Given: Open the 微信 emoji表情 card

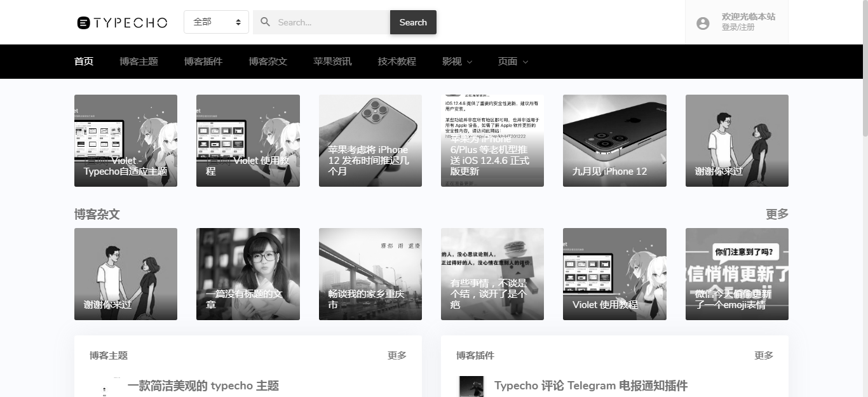Looking at the screenshot, I should coord(737,274).
